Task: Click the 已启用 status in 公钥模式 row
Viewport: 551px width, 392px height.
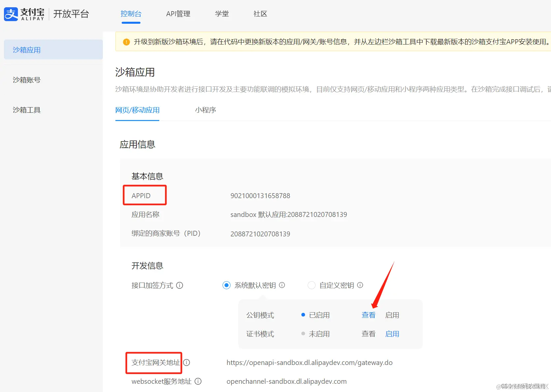Action: coord(319,315)
